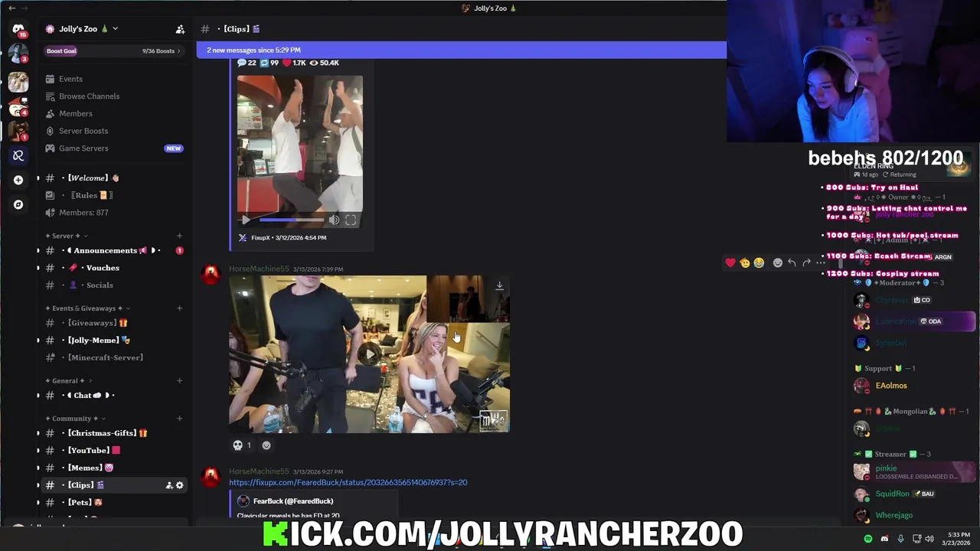This screenshot has width=980, height=551.
Task: React with the laughing-crying emoji
Action: 759,262
